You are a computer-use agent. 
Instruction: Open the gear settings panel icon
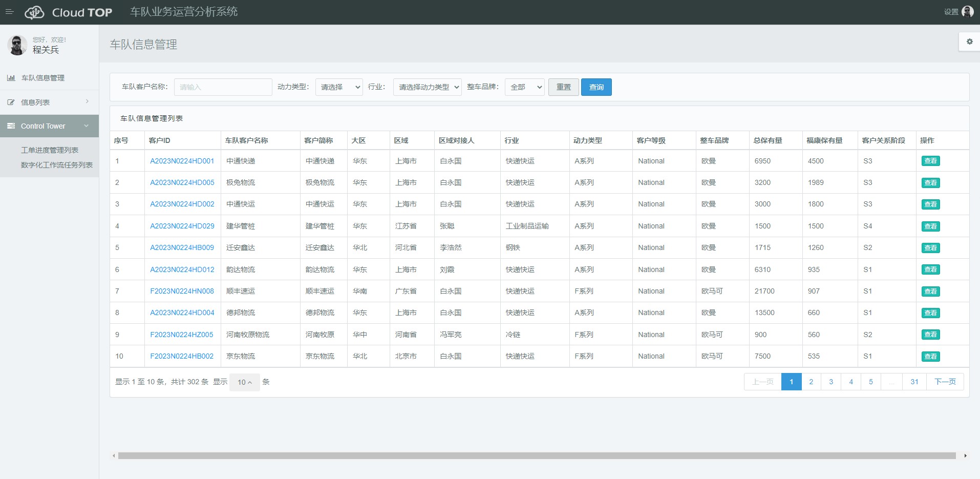point(969,41)
